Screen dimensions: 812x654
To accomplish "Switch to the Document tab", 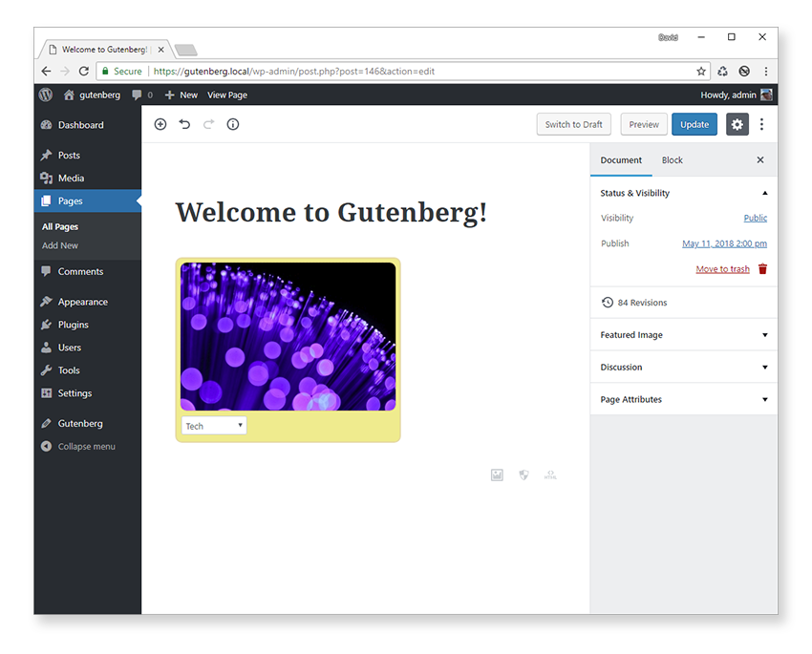I will [x=621, y=159].
